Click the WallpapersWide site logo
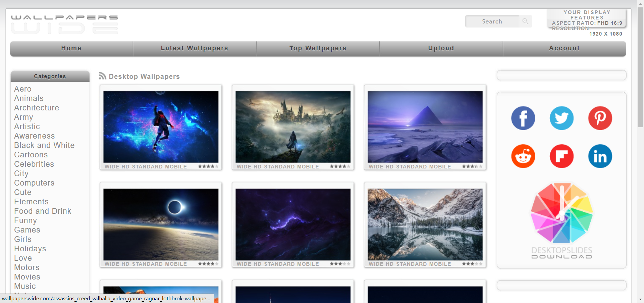This screenshot has height=303, width=644. click(64, 24)
